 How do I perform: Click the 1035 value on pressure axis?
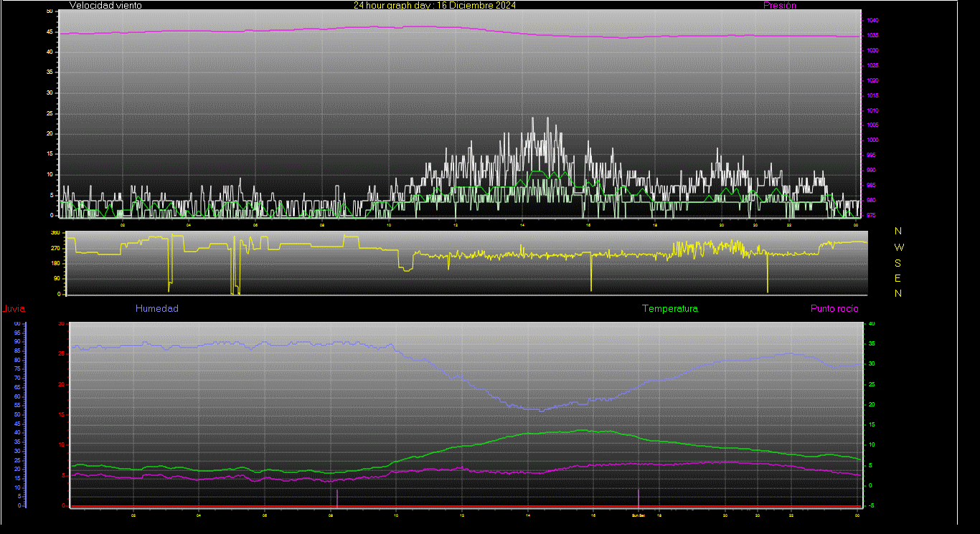tap(871, 36)
